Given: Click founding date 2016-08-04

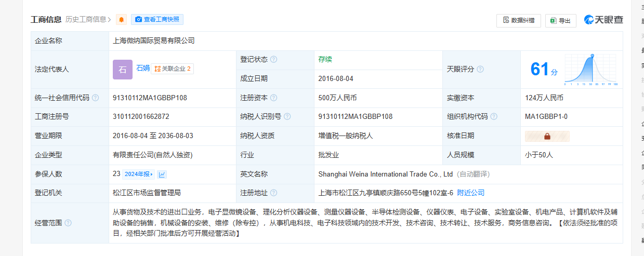Looking at the screenshot, I should click(x=336, y=78).
